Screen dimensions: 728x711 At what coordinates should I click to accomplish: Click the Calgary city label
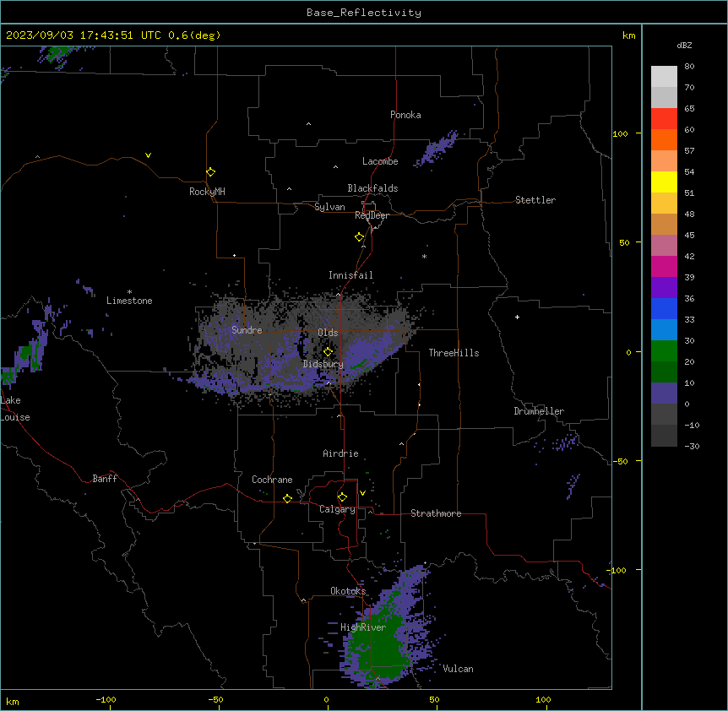click(x=338, y=509)
